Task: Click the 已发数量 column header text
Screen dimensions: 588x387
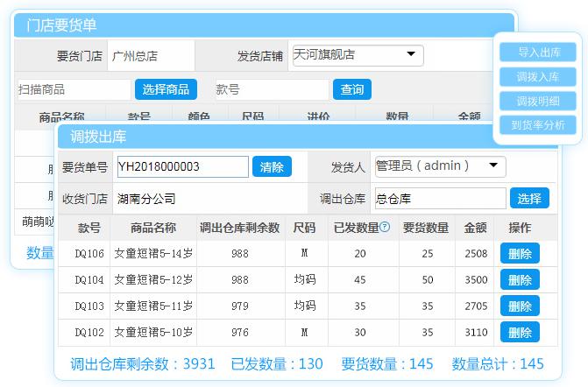Action: click(x=357, y=228)
